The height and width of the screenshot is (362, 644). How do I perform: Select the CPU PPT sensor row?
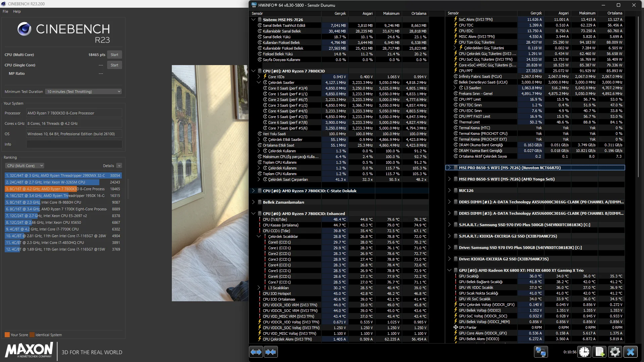[x=535, y=71]
